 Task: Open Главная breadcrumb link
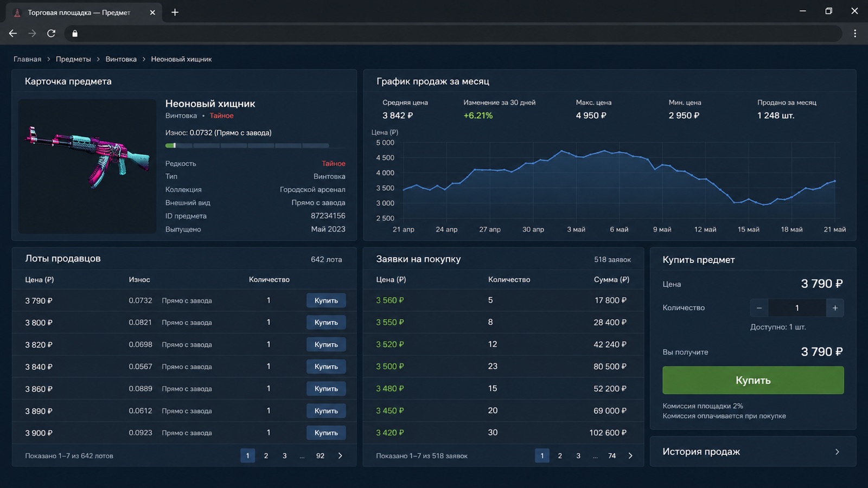(27, 59)
